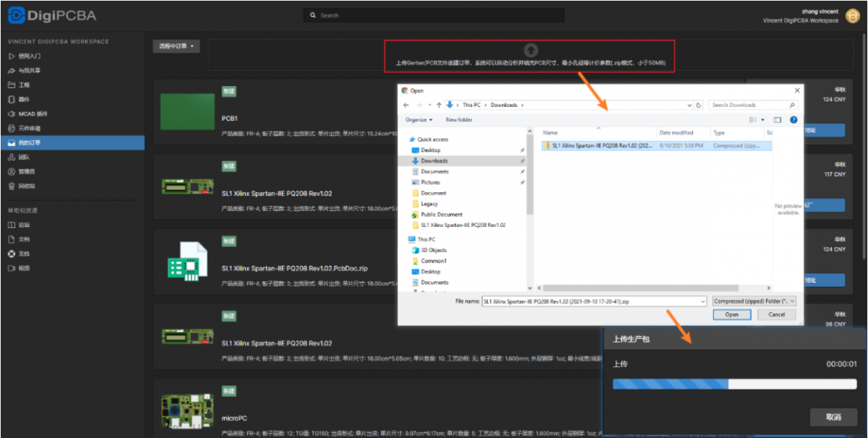This screenshot has height=438, width=868.
Task: Go back in the Open dialog
Action: tap(406, 105)
